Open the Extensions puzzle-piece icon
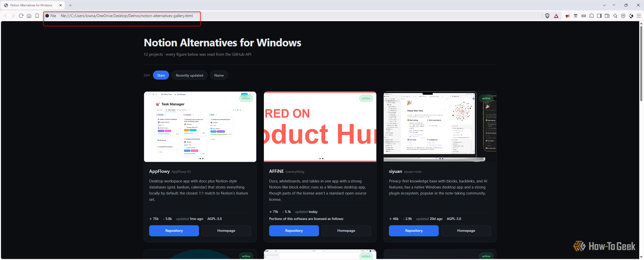 pos(591,16)
